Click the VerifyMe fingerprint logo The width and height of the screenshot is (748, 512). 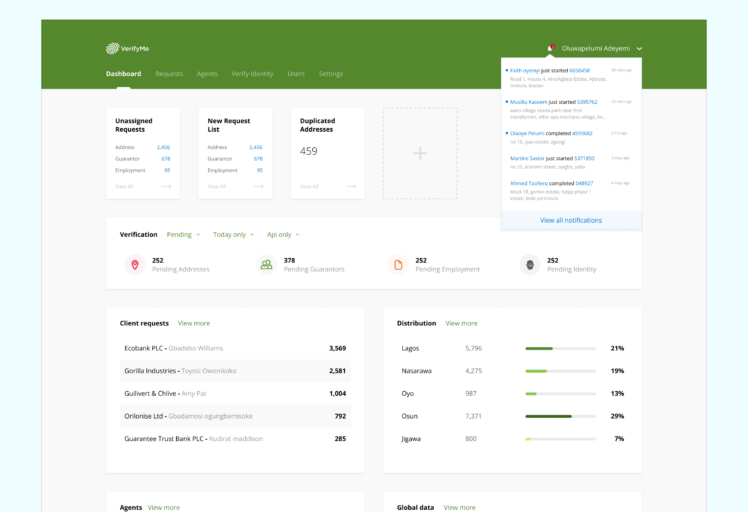pyautogui.click(x=112, y=48)
